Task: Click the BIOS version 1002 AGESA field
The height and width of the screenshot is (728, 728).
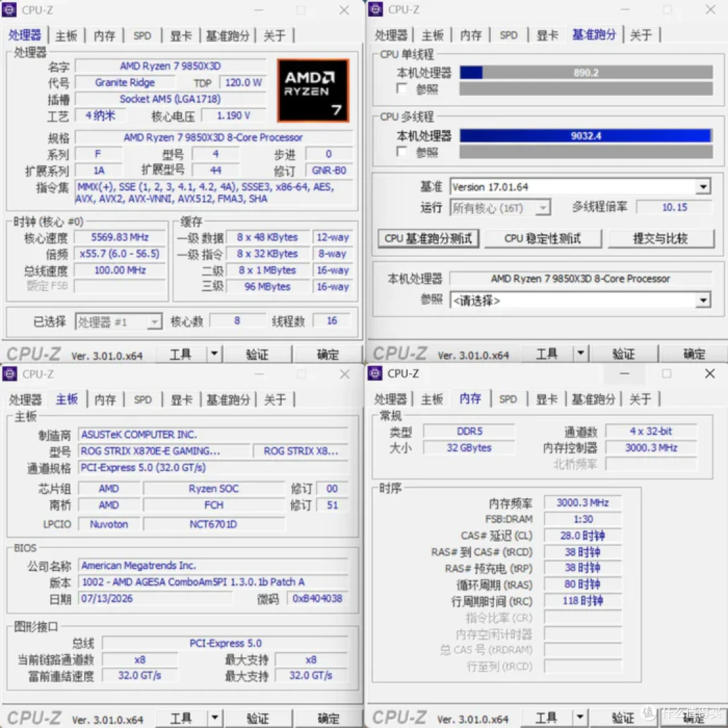Action: tap(213, 582)
